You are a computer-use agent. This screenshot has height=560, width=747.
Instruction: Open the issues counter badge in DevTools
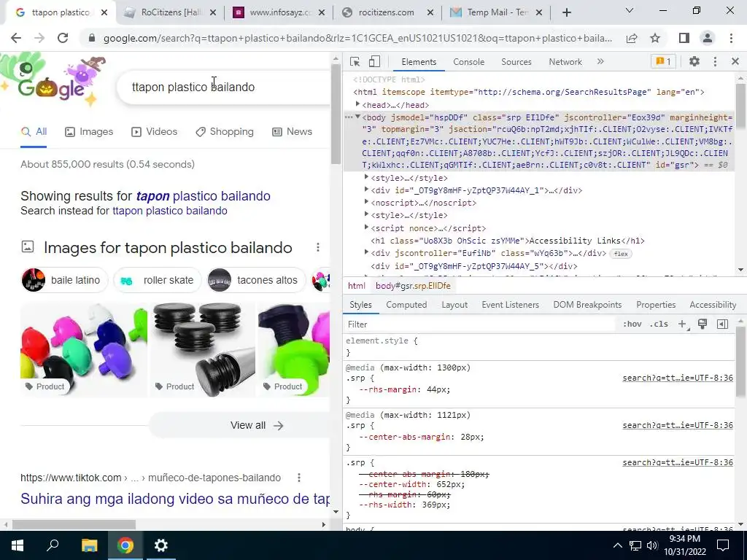(x=663, y=61)
